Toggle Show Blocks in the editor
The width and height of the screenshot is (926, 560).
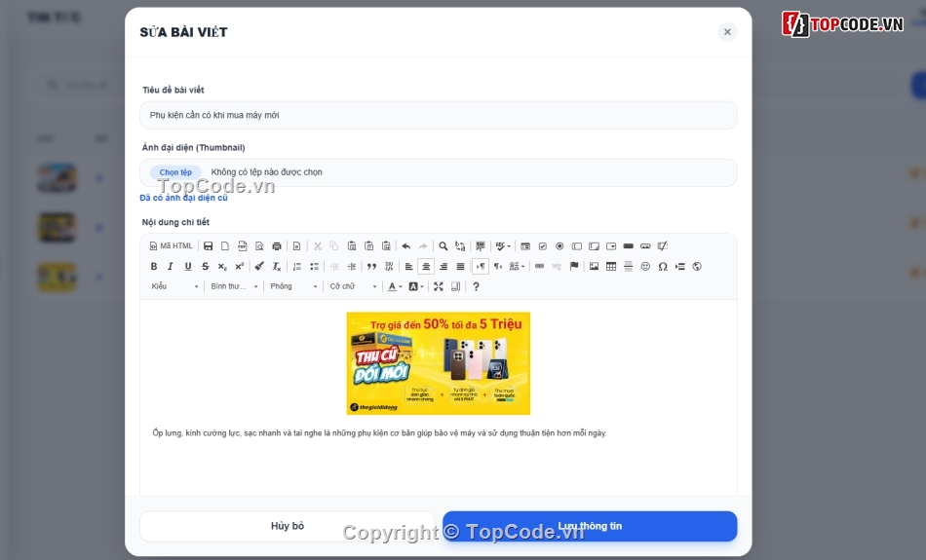455,286
